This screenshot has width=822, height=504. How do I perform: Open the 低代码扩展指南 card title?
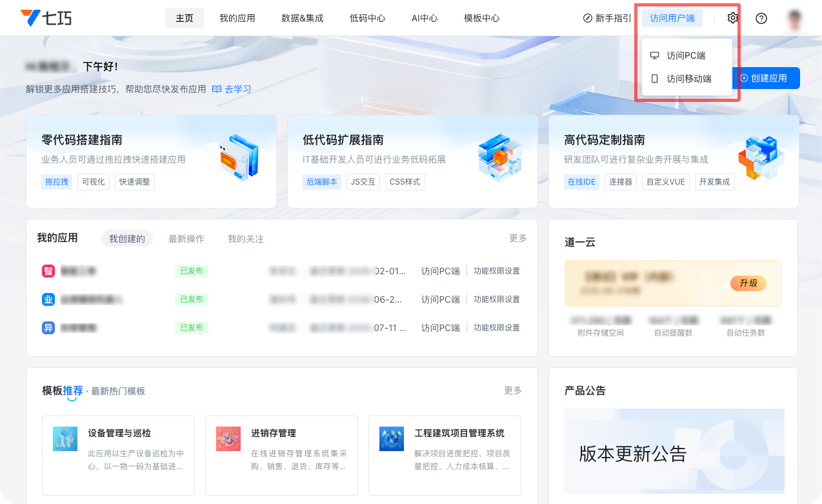click(343, 140)
